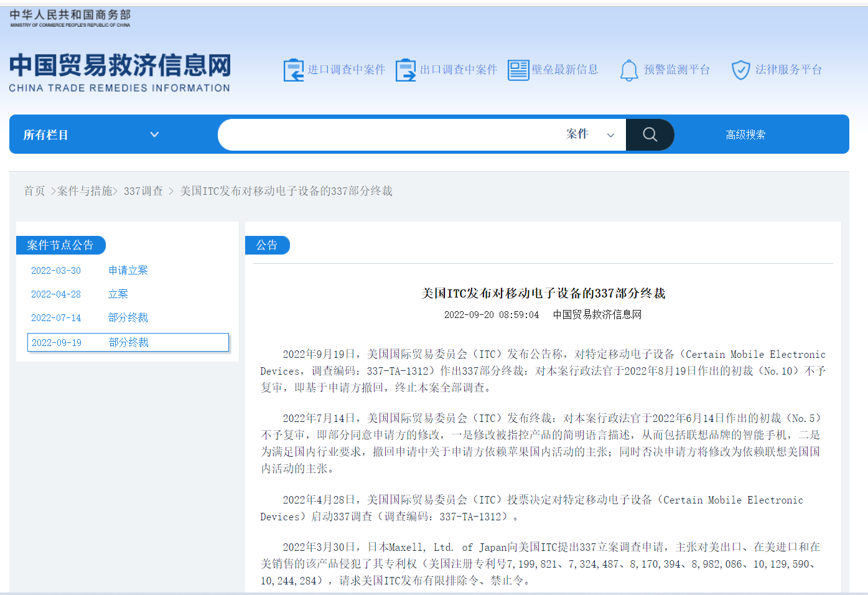The image size is (868, 595).
Task: Click the date 2022-07-14
Action: point(56,318)
